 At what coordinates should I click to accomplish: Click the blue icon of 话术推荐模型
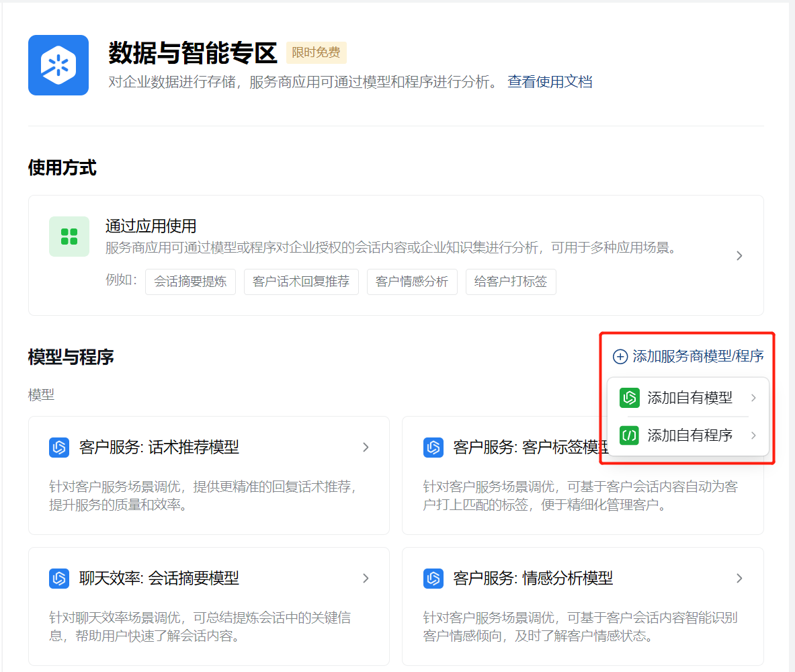pyautogui.click(x=59, y=447)
